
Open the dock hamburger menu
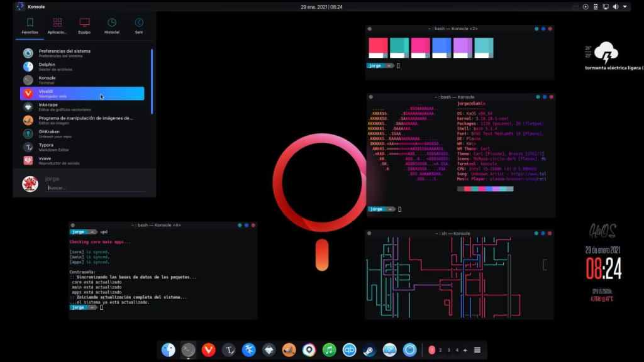(x=477, y=350)
